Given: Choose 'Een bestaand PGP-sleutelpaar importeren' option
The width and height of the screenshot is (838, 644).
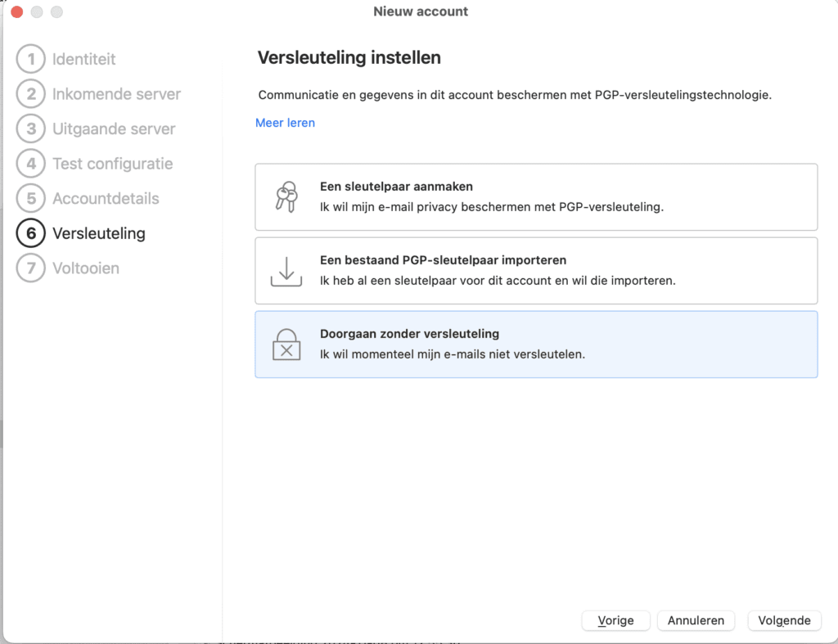Looking at the screenshot, I should 536,271.
